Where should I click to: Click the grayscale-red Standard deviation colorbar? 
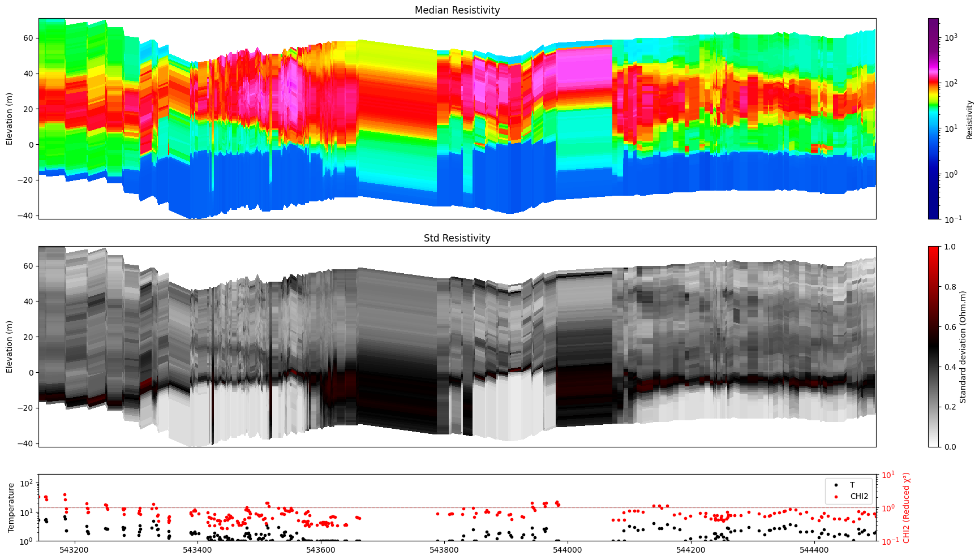[933, 346]
